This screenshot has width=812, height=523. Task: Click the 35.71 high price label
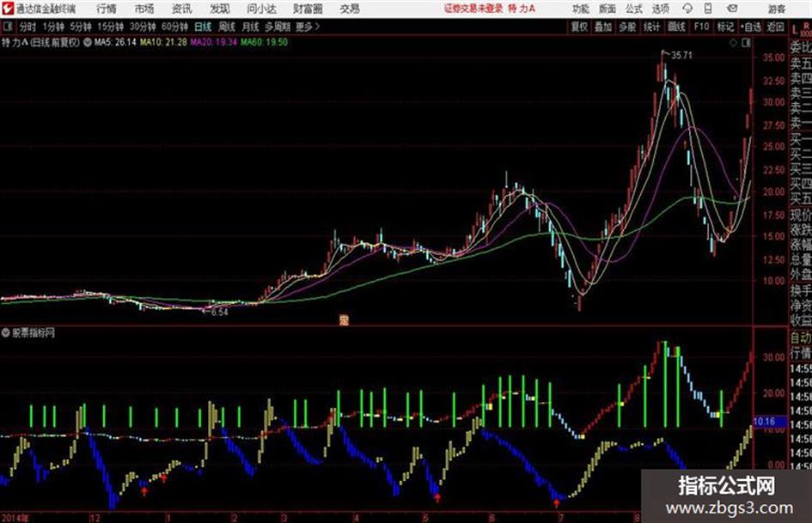pyautogui.click(x=681, y=56)
